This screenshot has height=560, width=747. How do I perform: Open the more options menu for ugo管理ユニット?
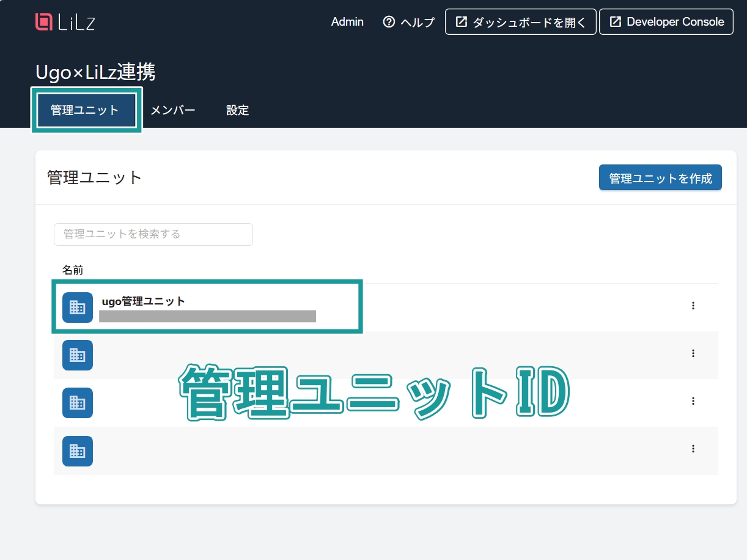click(x=693, y=306)
